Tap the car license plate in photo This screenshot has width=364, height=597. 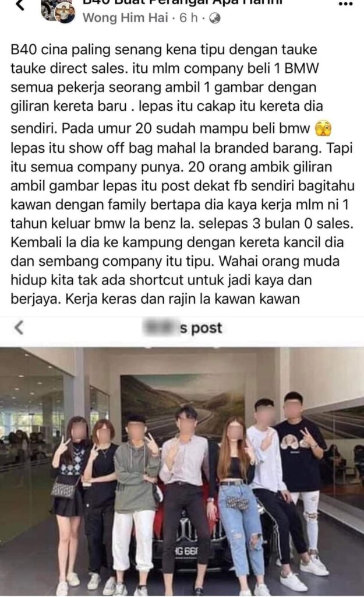186,550
